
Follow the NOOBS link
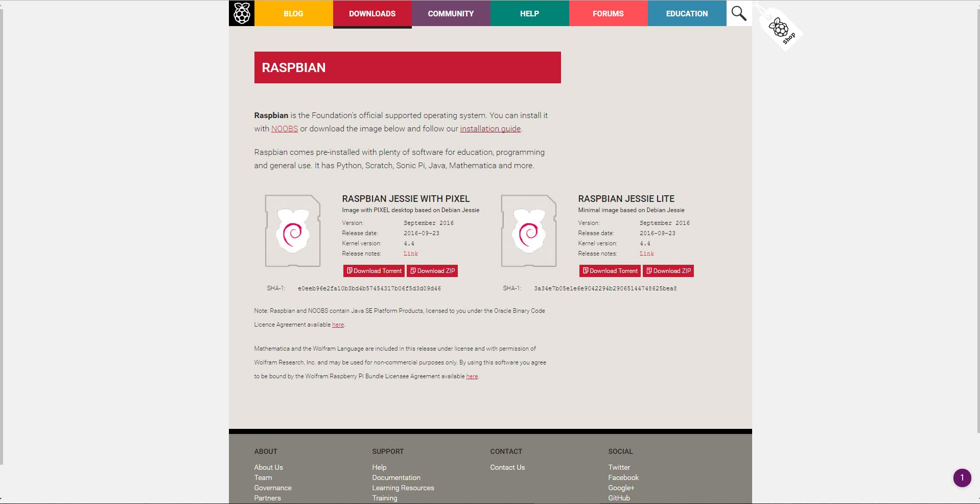(x=285, y=129)
